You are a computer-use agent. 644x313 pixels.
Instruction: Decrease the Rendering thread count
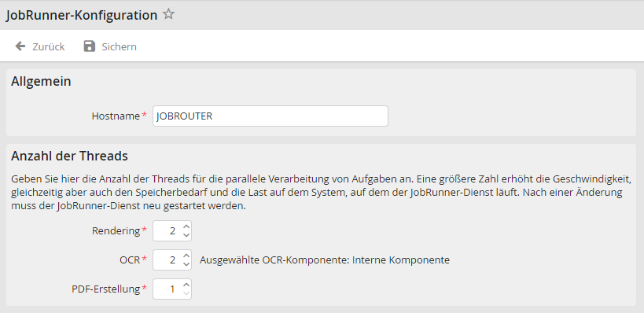click(186, 235)
